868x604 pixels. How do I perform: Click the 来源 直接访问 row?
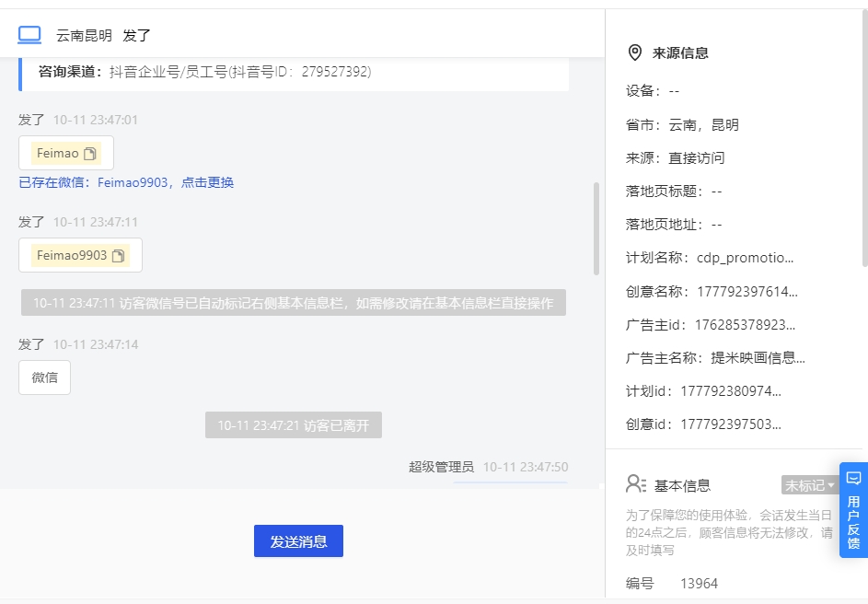tap(676, 157)
